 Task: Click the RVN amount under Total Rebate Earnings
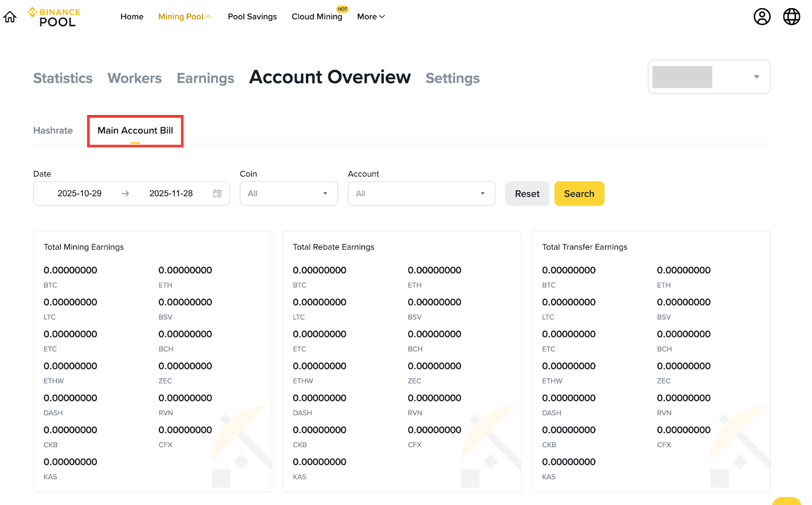point(434,398)
